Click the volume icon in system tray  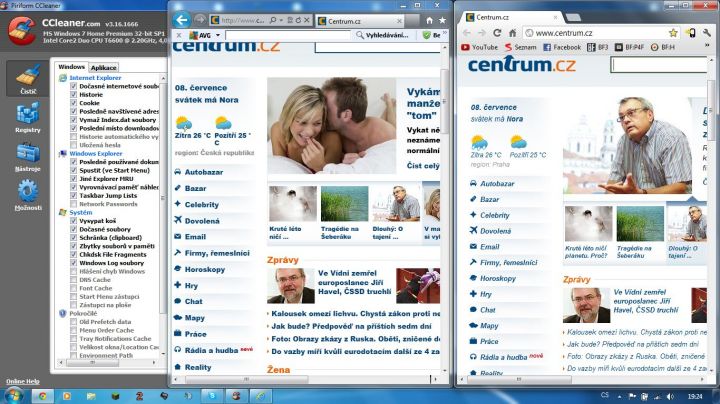click(670, 396)
